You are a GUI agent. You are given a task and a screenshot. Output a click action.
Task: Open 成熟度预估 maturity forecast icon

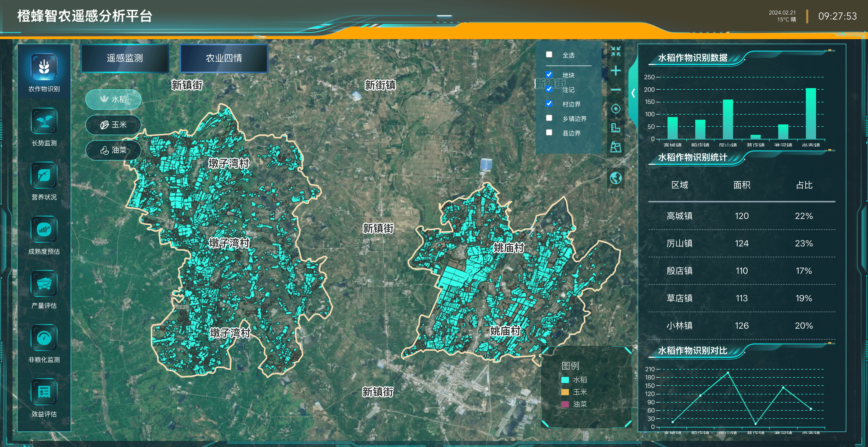pyautogui.click(x=44, y=229)
